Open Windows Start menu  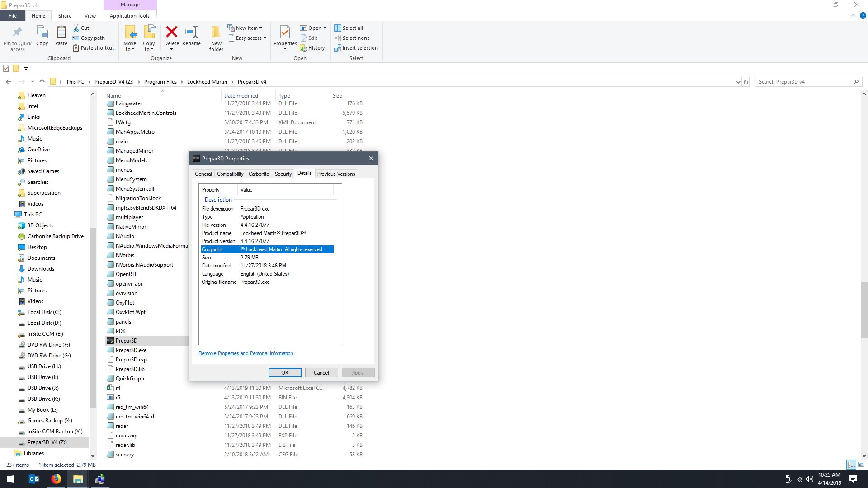point(11,479)
